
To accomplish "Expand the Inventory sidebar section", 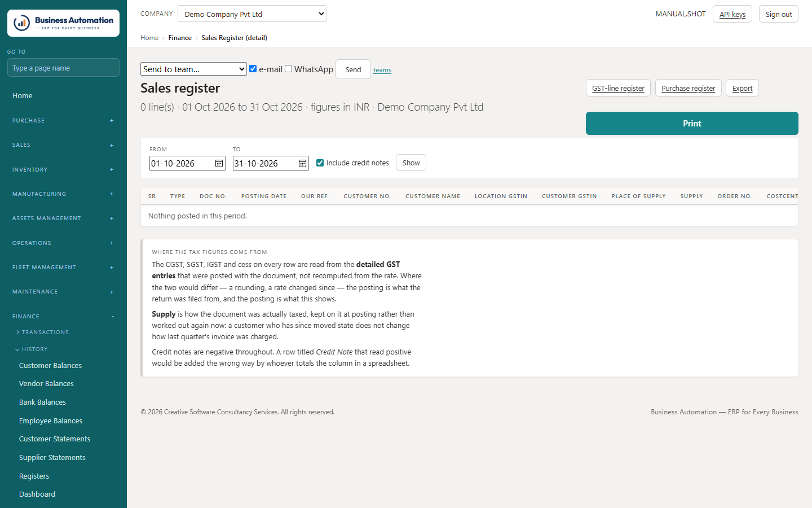I will pyautogui.click(x=63, y=170).
